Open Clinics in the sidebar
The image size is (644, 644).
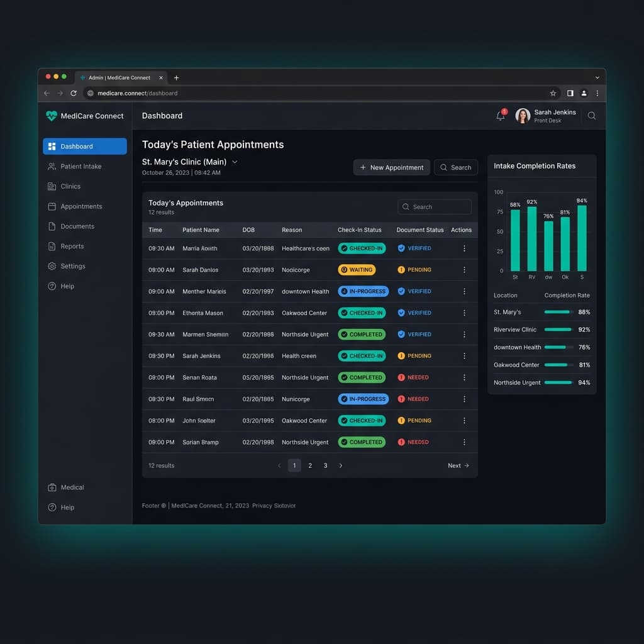pyautogui.click(x=85, y=186)
